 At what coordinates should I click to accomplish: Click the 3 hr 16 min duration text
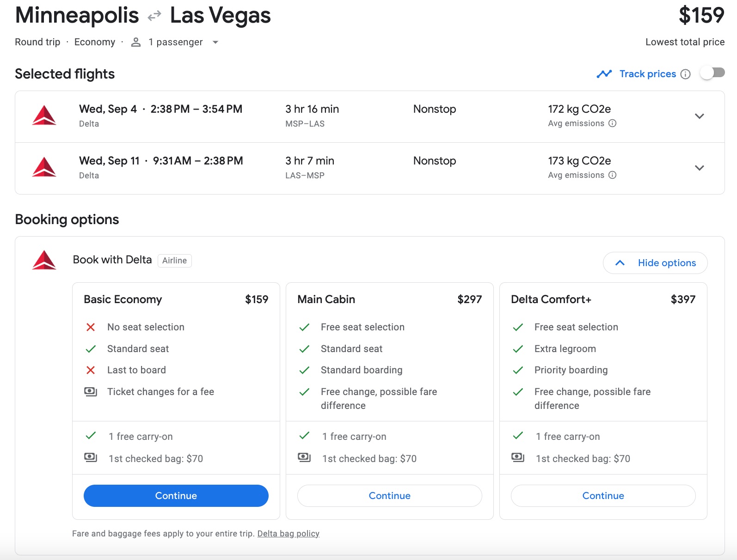312,109
